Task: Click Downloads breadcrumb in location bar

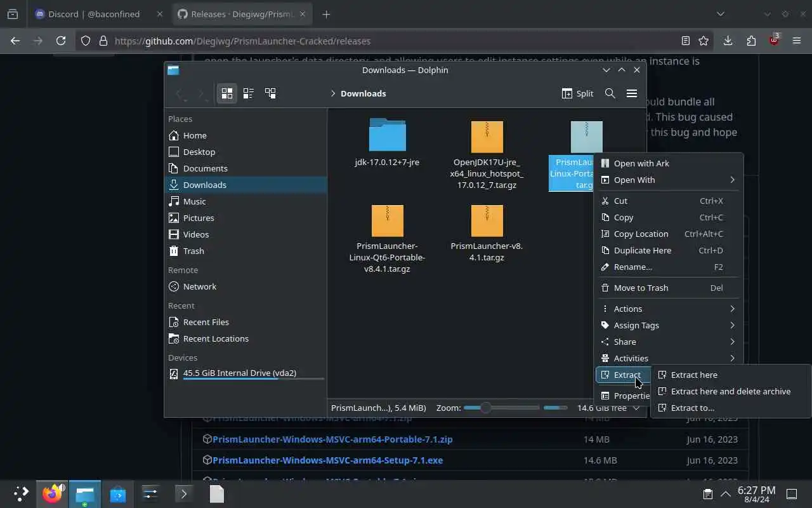Action: click(363, 93)
